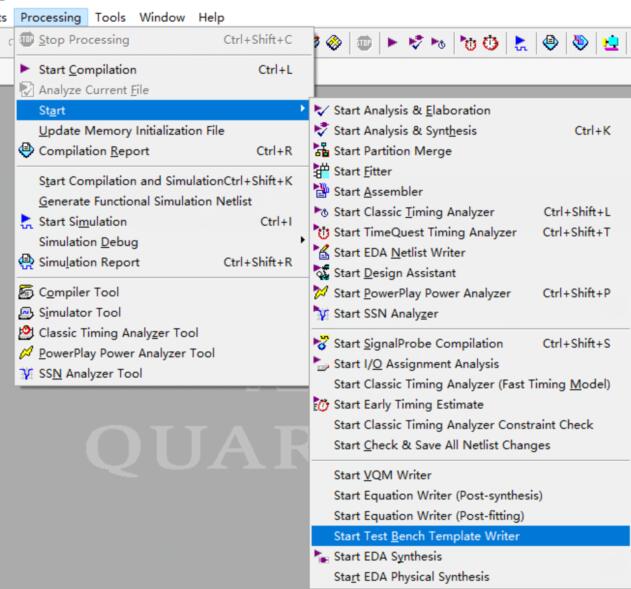Open the Help menu
Image resolution: width=631 pixels, height=589 pixels.
click(211, 17)
